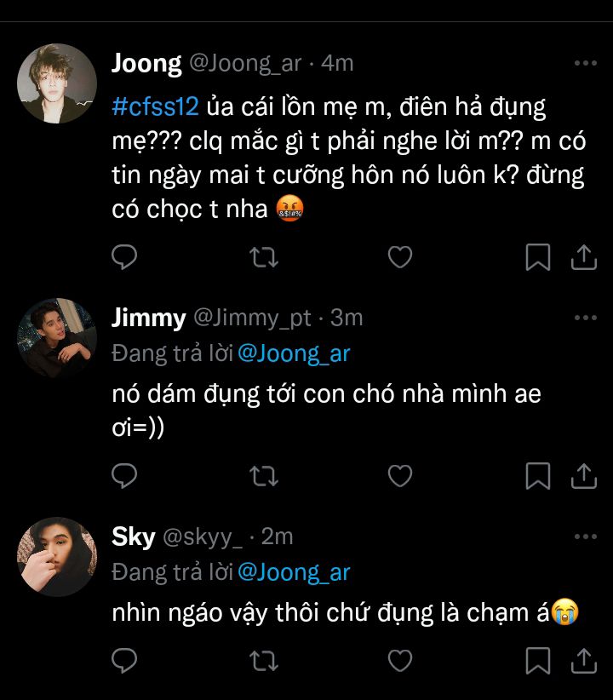Open more options on Sky's tweet
The image size is (613, 700).
[585, 537]
